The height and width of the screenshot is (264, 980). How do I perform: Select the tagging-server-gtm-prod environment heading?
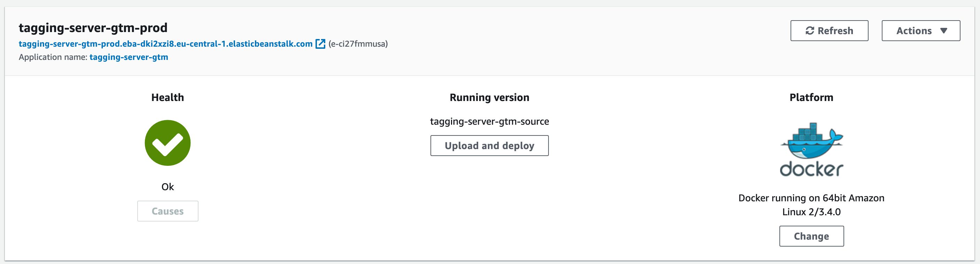pyautogui.click(x=93, y=28)
